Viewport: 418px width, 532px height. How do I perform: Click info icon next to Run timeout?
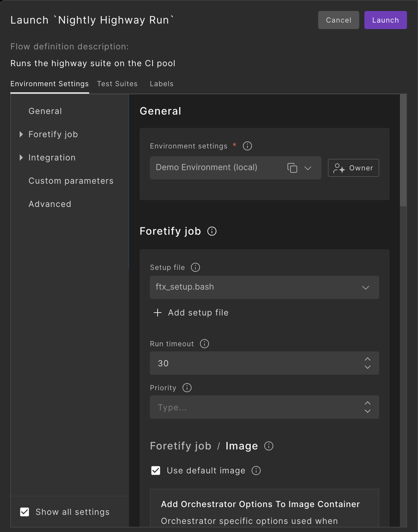204,344
